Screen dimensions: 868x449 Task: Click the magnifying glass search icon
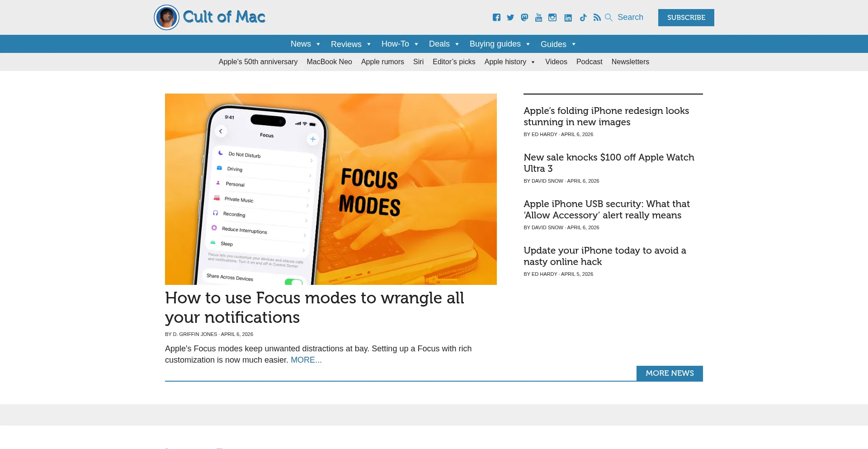[609, 18]
